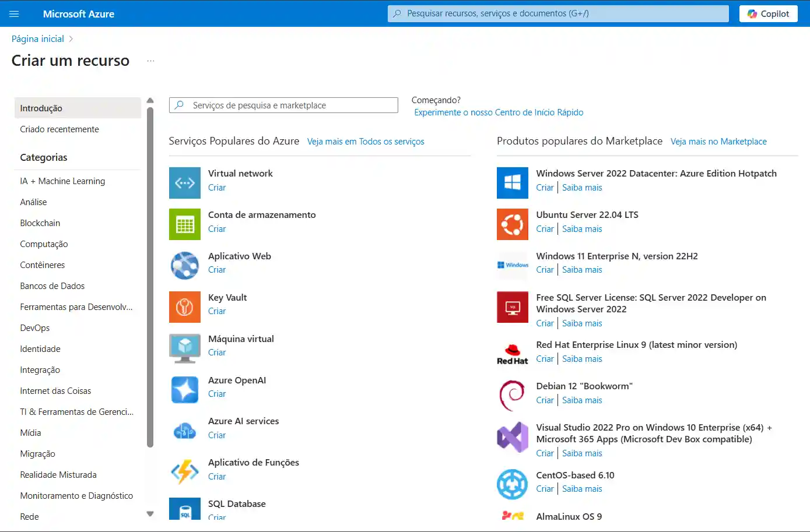Expand the ellipsis menu beside page title
This screenshot has width=810, height=532.
[x=150, y=61]
